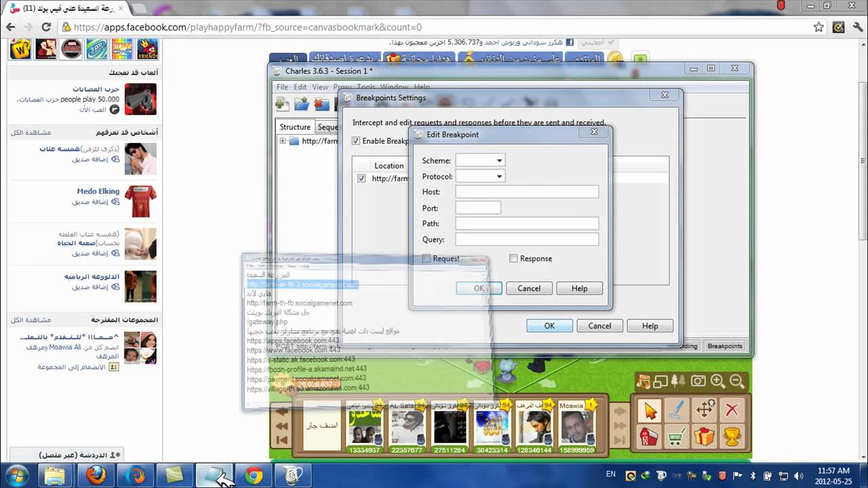Viewport: 868px width, 488px height.
Task: Visit neighbor with score 30423314
Action: [x=492, y=426]
